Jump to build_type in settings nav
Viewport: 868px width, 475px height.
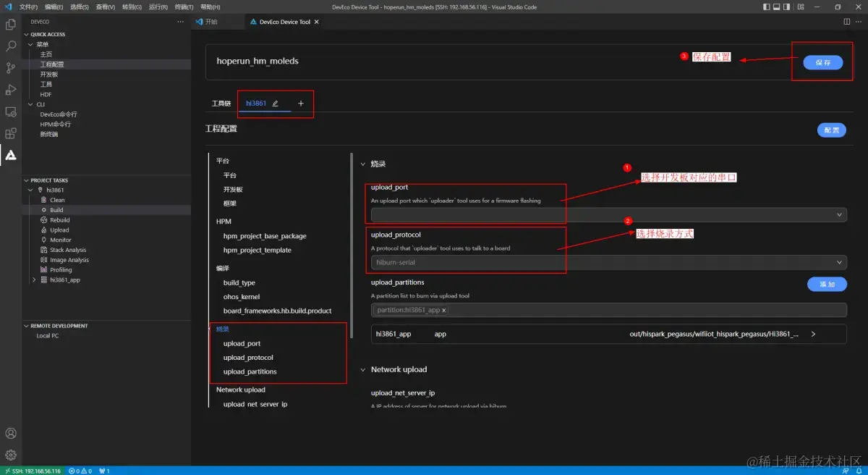(x=239, y=282)
